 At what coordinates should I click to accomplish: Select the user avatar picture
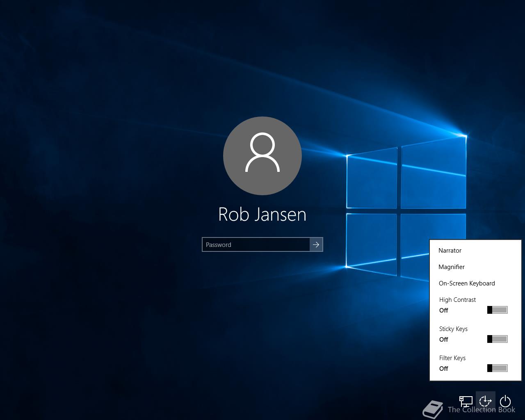[262, 156]
